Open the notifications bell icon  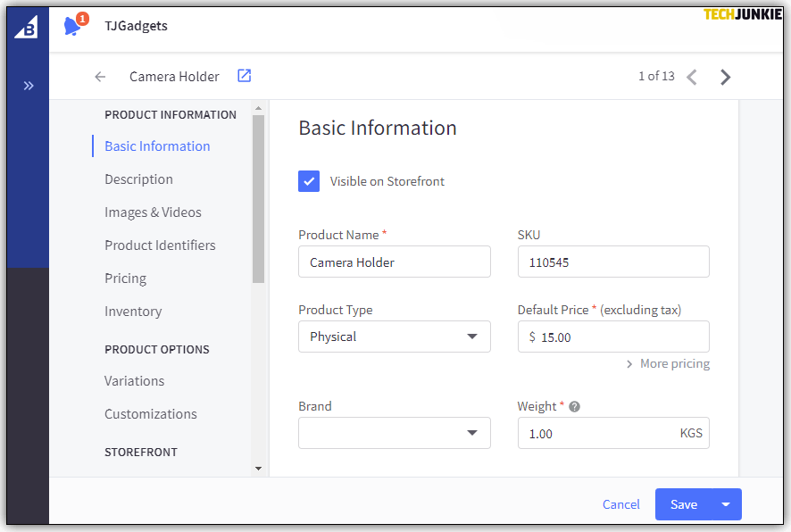(73, 26)
